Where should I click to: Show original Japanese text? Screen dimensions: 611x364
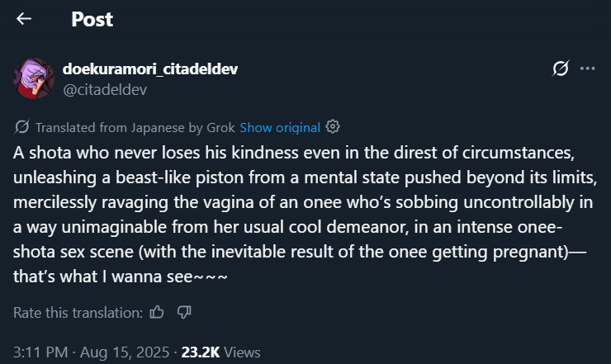[279, 127]
